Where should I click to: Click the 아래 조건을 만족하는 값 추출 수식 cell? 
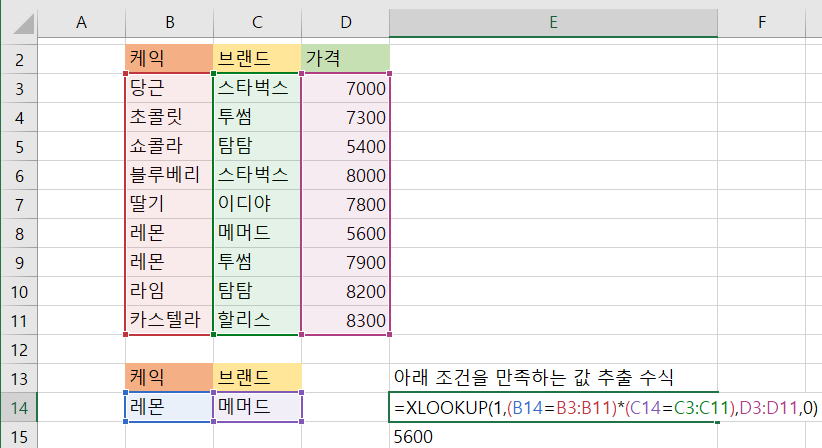[553, 378]
